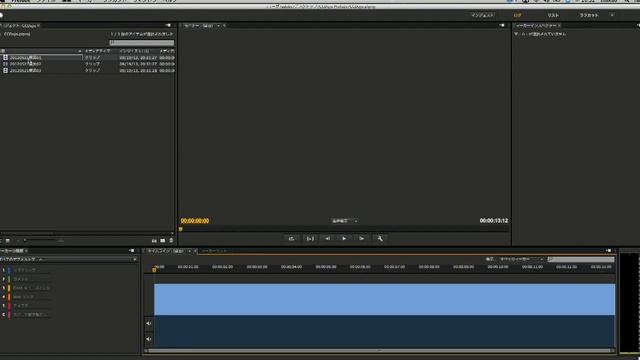Viewport: 640px width, 360px height.
Task: Click the loop playback icon in Monitor
Action: 291,238
